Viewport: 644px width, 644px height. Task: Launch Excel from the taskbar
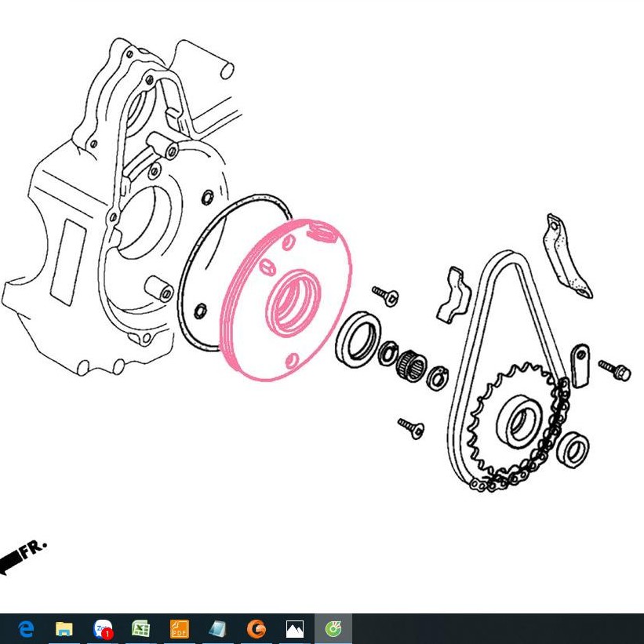pyautogui.click(x=141, y=629)
